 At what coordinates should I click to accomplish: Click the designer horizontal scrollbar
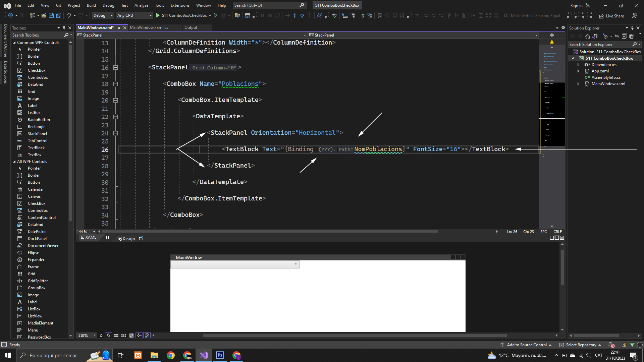tap(355, 336)
